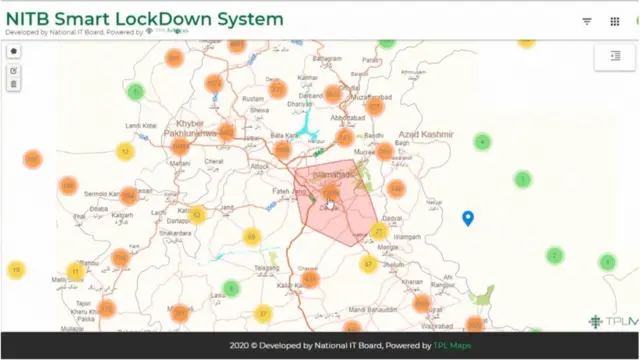Select the yellow cluster labeled 62
This screenshot has width=640, height=360.
click(197, 215)
